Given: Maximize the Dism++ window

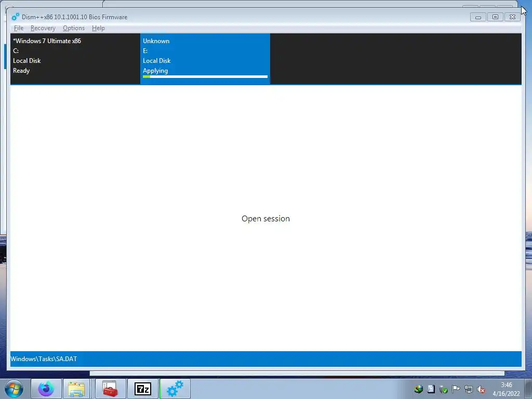Looking at the screenshot, I should pyautogui.click(x=495, y=17).
